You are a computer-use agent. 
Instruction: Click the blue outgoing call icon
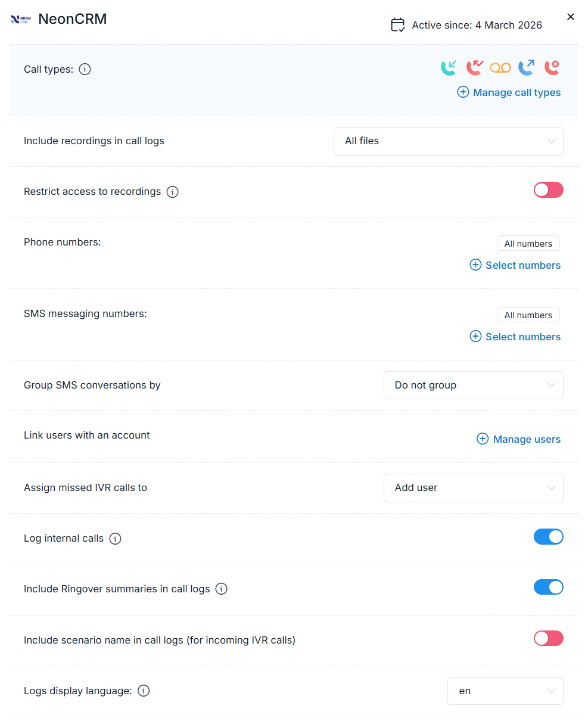[526, 68]
